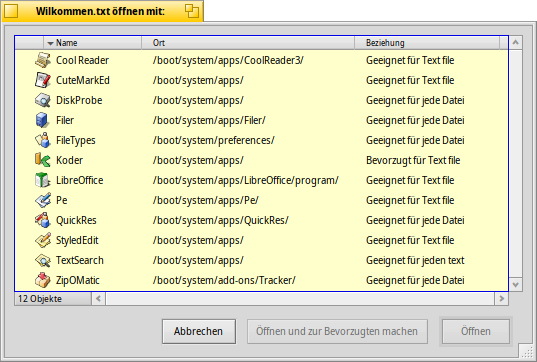The width and height of the screenshot is (537, 362).
Task: Click the Öffnen button
Action: point(476,332)
